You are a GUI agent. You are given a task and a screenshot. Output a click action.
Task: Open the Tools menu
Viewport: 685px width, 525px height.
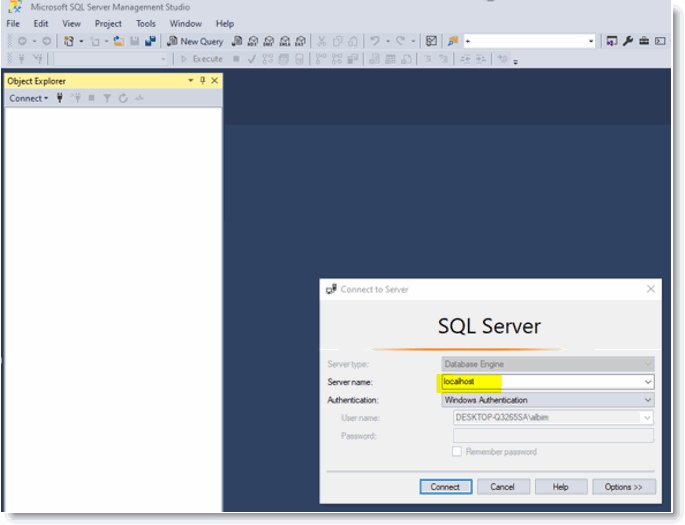145,24
